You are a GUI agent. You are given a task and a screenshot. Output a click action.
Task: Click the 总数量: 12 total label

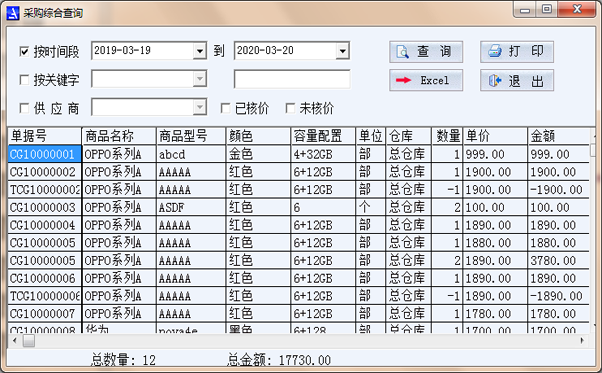click(x=123, y=360)
